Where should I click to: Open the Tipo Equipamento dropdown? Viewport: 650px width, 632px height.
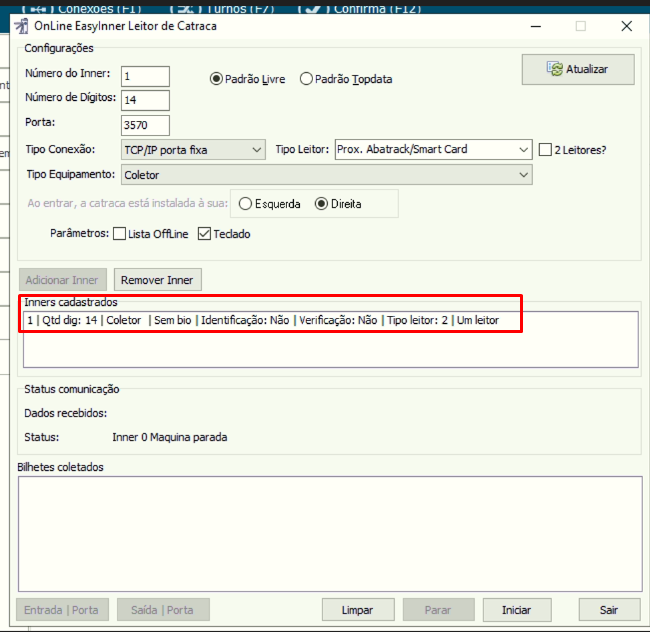[326, 175]
